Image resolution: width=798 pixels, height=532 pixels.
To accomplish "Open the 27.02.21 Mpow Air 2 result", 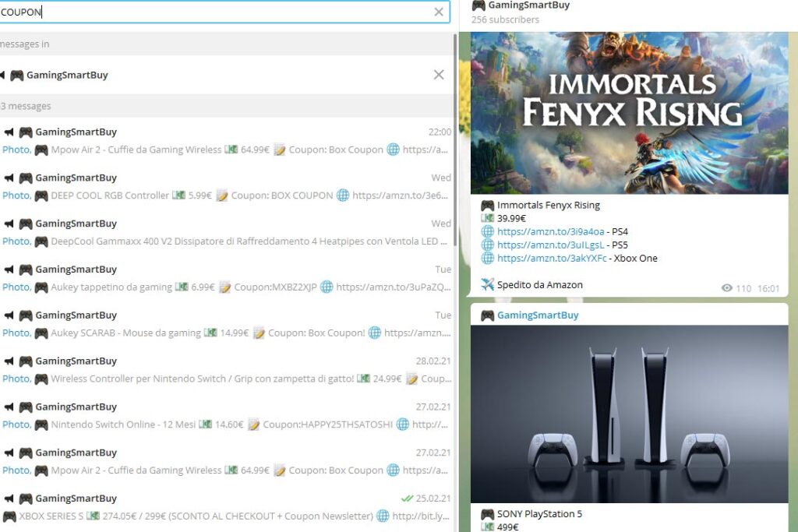I will coord(227,461).
